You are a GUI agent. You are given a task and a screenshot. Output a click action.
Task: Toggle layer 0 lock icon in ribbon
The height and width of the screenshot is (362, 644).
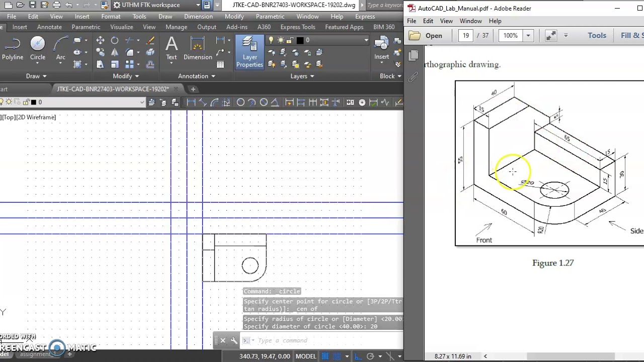click(290, 40)
